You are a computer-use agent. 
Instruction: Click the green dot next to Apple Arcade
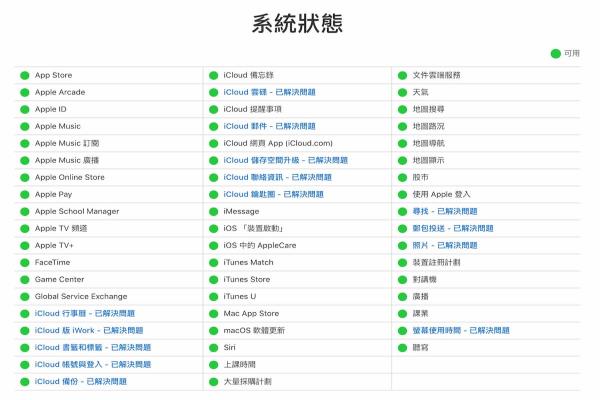tap(25, 92)
